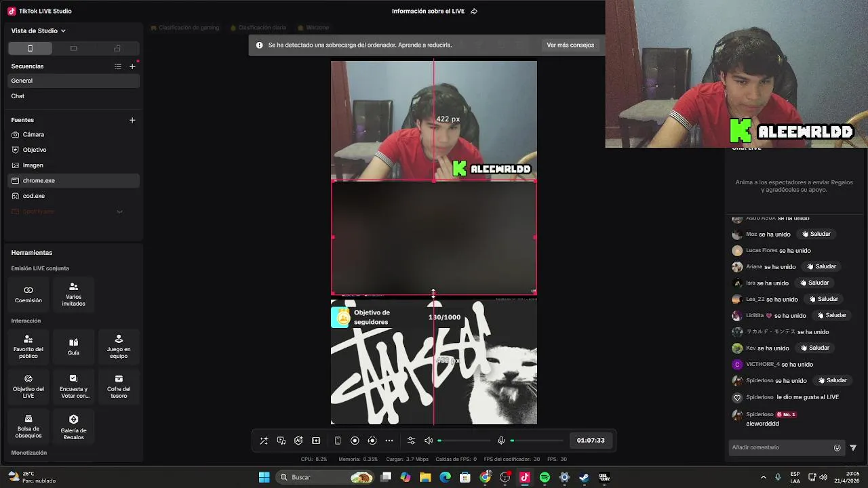The height and width of the screenshot is (488, 868).
Task: Open File Explorer from the taskbar
Action: click(425, 477)
